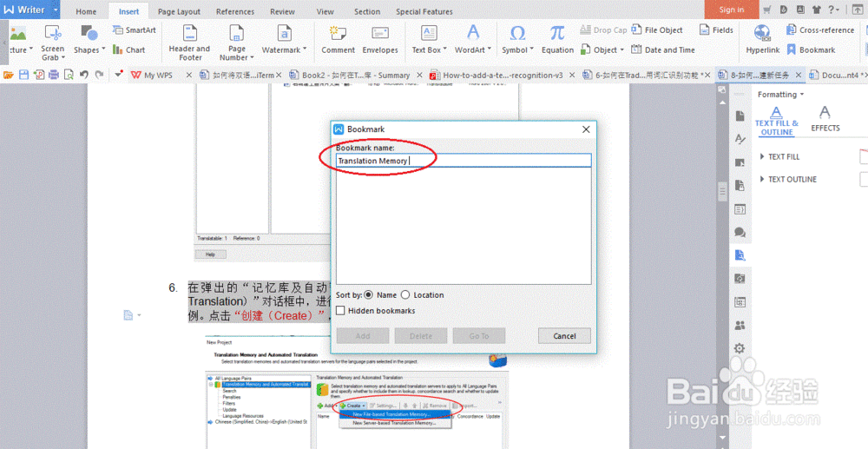The width and height of the screenshot is (868, 449).
Task: Open the skin t-shirt icon
Action: [x=817, y=10]
